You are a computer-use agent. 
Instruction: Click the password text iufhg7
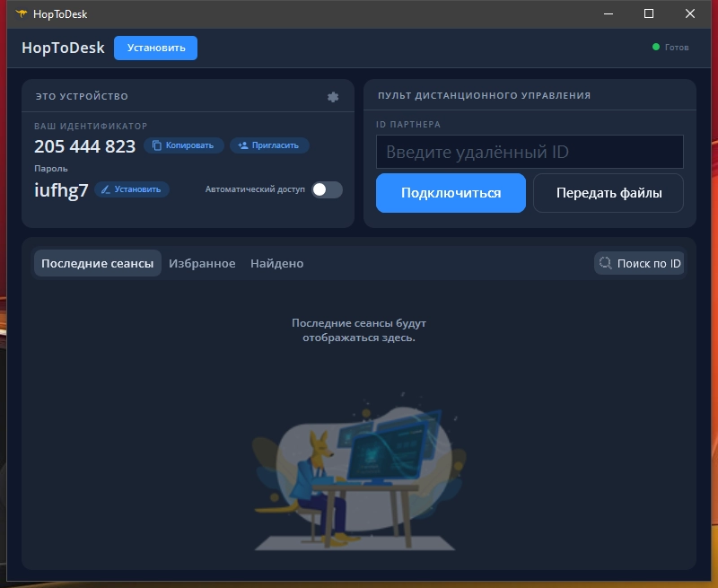click(x=61, y=190)
